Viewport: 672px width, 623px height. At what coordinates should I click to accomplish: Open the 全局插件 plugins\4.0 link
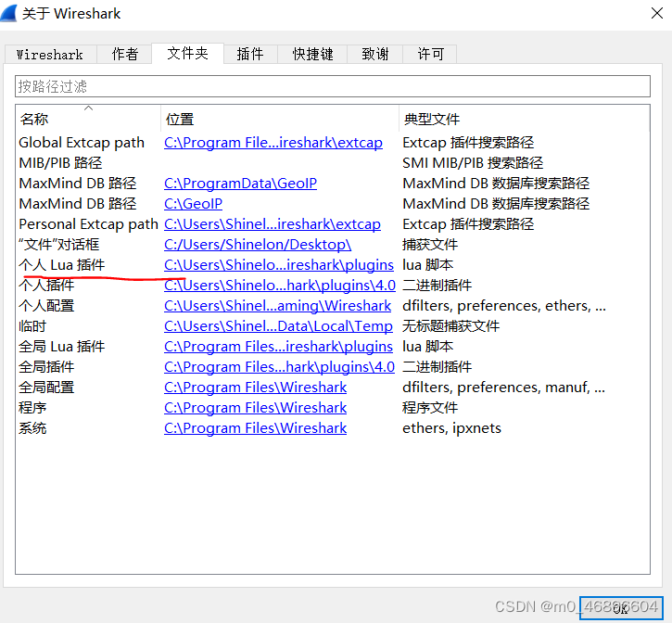click(279, 366)
